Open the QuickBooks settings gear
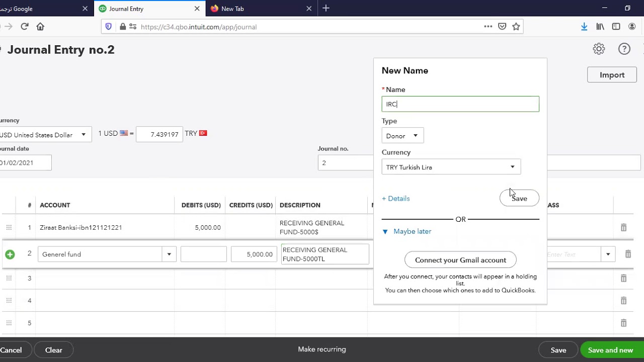This screenshot has height=362, width=644. (x=599, y=49)
